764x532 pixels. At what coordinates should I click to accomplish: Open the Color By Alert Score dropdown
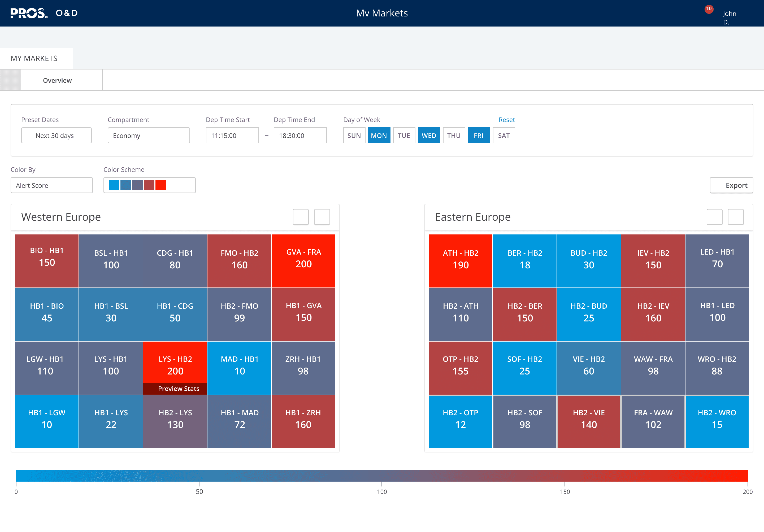coord(51,185)
